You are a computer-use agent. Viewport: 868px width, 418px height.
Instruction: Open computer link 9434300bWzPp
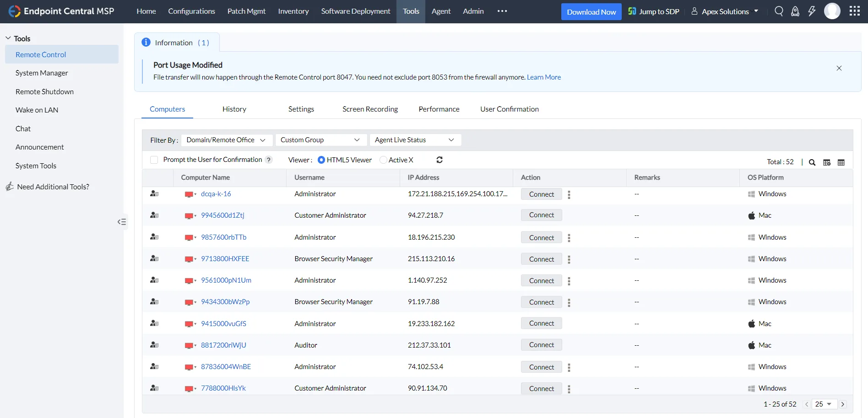[225, 302]
